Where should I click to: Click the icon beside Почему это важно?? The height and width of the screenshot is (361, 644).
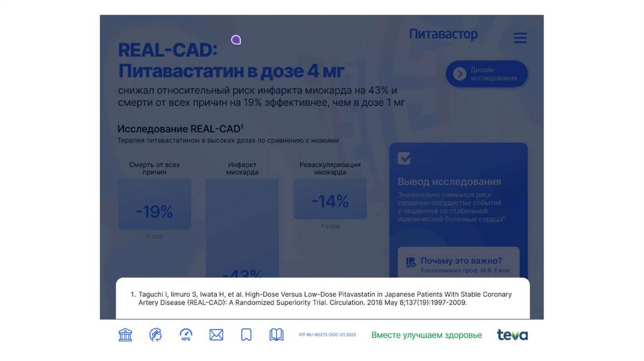411,262
